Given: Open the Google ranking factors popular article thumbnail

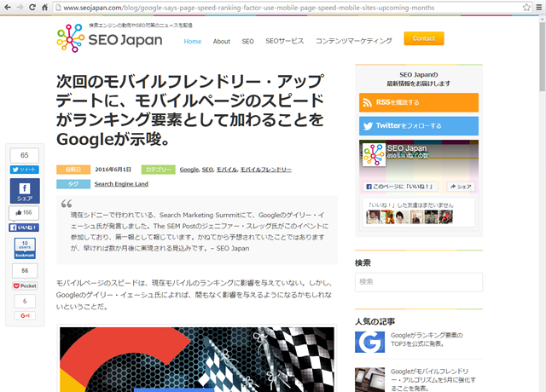Looking at the screenshot, I should [x=369, y=342].
